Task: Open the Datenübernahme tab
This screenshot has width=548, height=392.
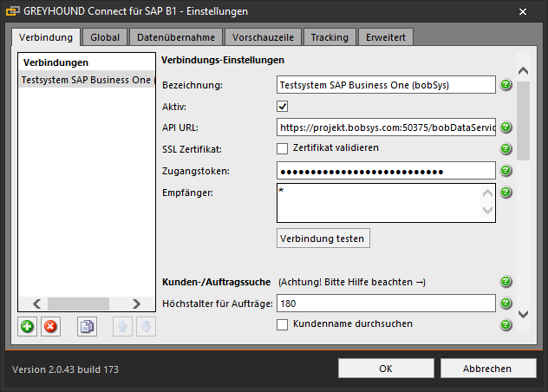Action: 176,37
